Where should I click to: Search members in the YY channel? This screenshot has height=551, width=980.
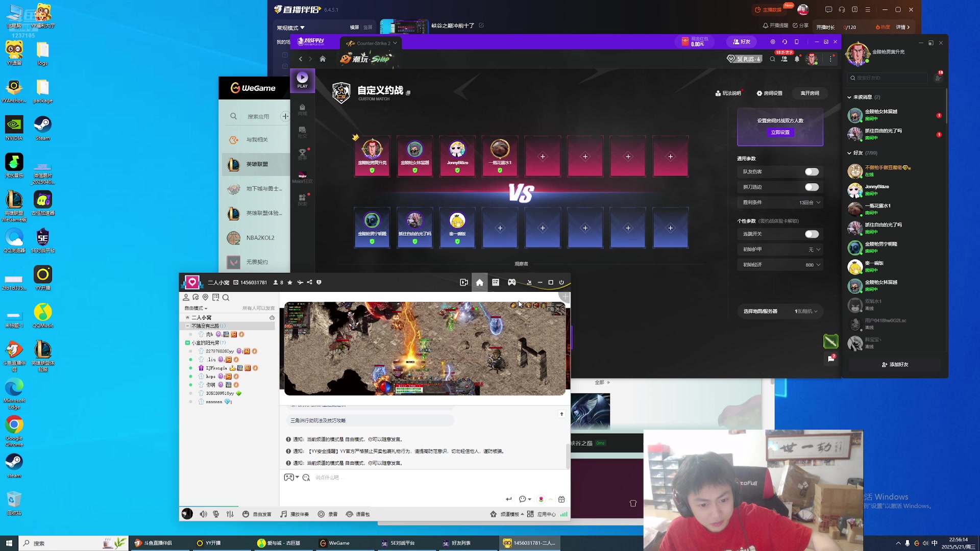tap(226, 297)
